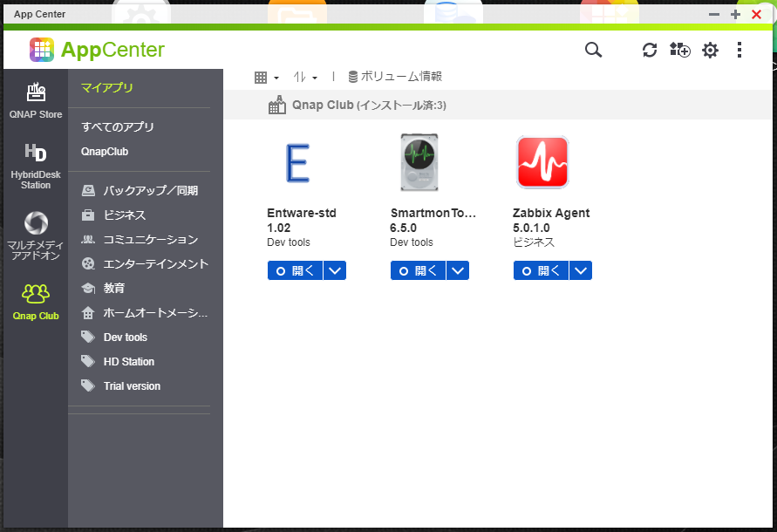
Task: Select すべてのアプリ in the category list
Action: coord(118,127)
